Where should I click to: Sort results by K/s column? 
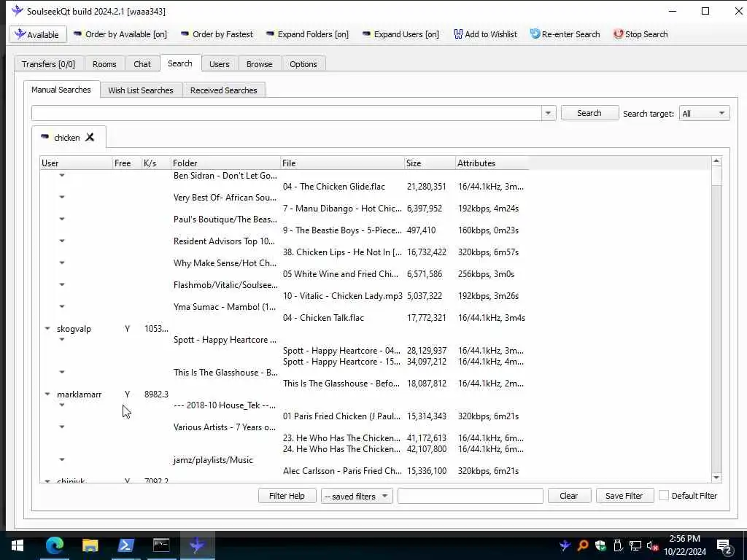pos(156,163)
